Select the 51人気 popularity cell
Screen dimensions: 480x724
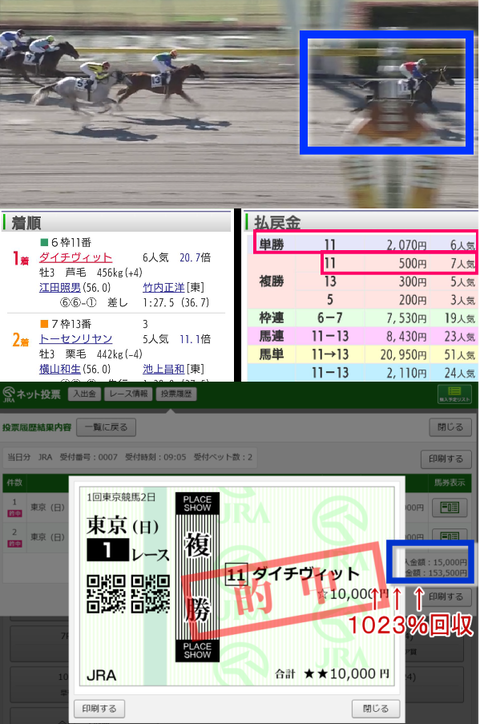coord(460,355)
